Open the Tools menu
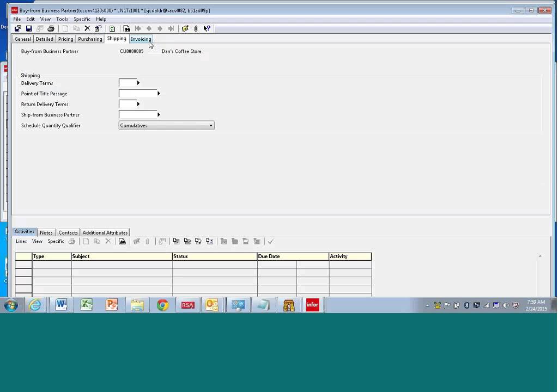Viewport: 558px width, 392px height. pos(62,19)
